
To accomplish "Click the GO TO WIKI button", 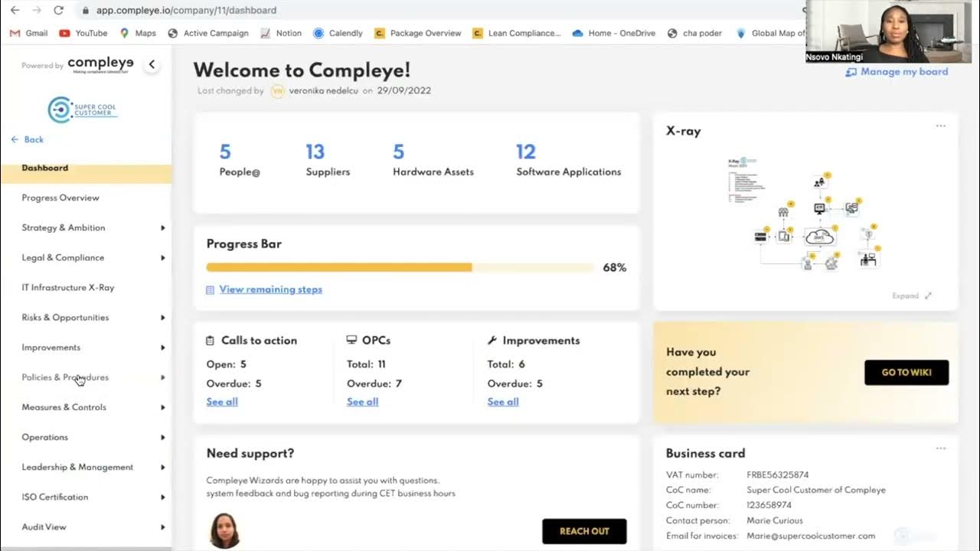I will 906,373.
